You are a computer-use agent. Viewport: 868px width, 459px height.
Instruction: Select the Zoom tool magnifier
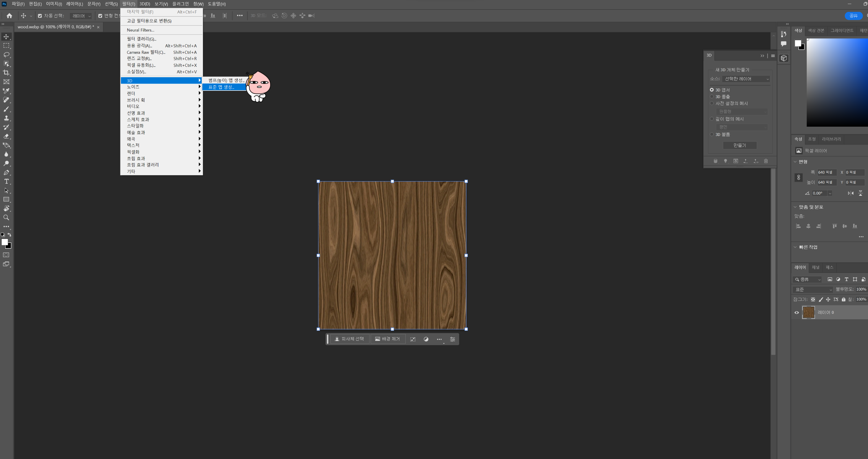[6, 217]
